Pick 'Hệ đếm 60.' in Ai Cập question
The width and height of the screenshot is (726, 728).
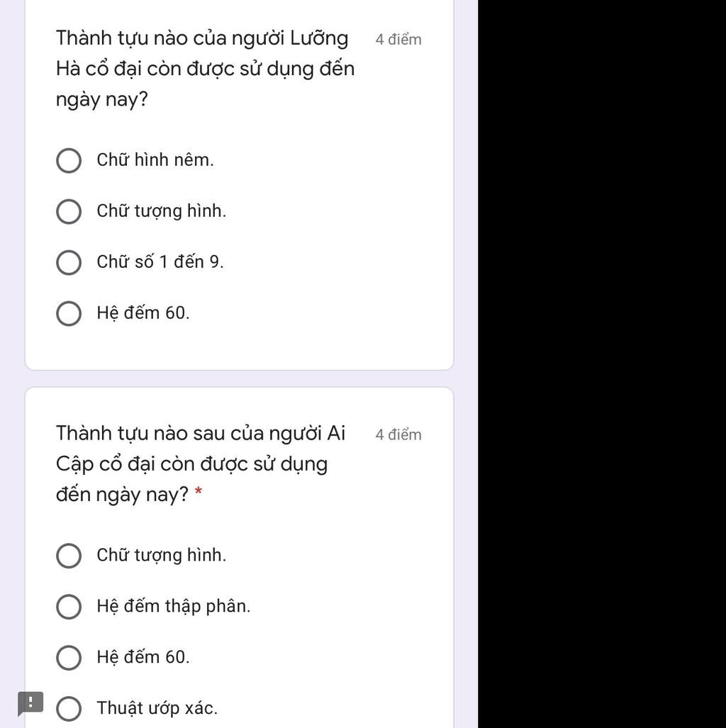coord(69,658)
